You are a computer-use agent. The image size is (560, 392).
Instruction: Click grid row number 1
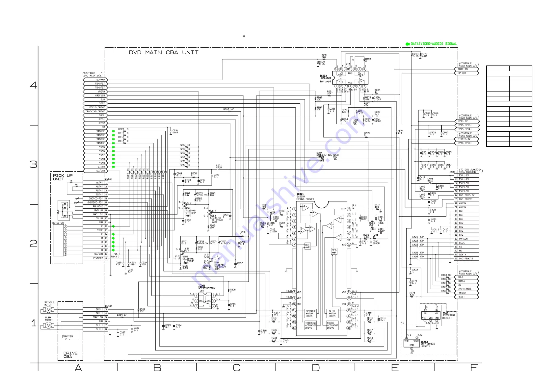tap(34, 323)
